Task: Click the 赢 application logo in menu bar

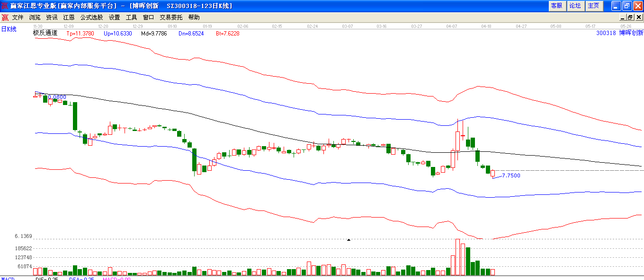Action: [x=5, y=17]
